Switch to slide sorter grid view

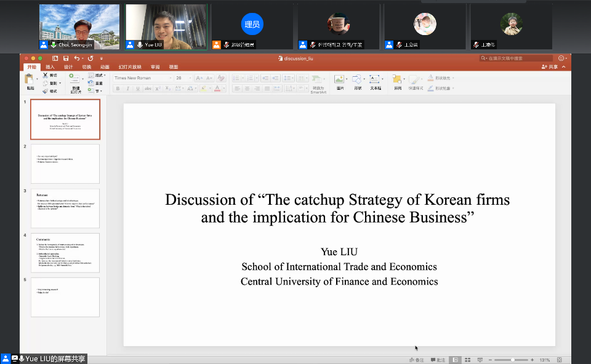(467, 360)
